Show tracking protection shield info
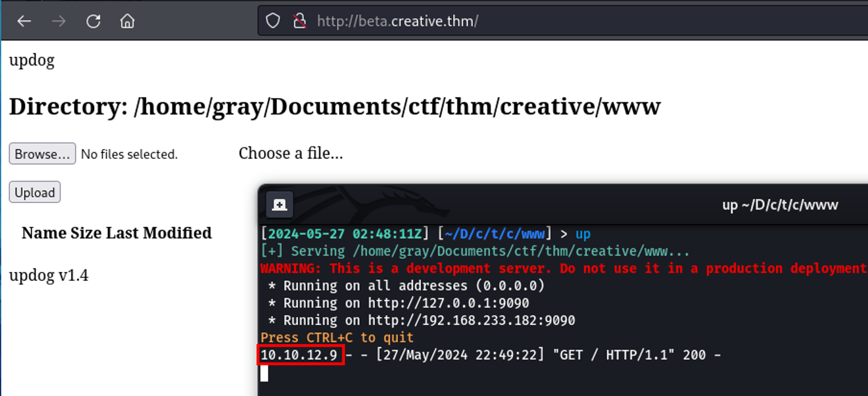Viewport: 868px width, 396px height. click(x=273, y=21)
